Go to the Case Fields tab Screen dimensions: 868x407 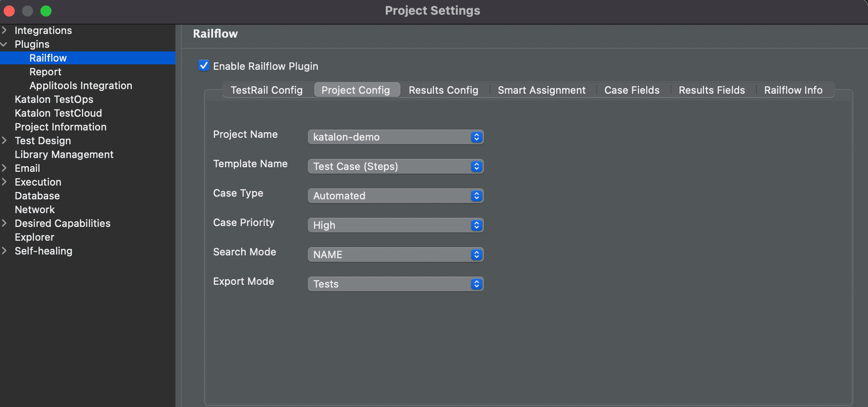632,90
